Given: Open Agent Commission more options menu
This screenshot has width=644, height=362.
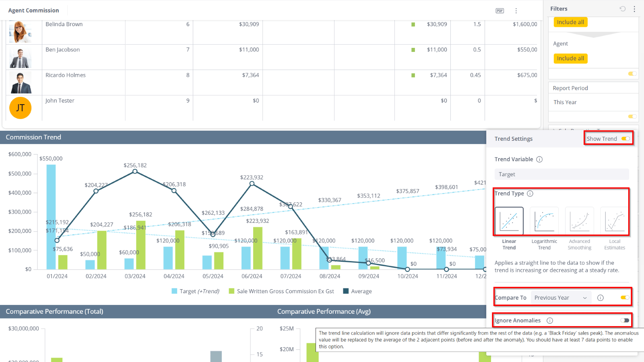Looking at the screenshot, I should pos(516,11).
